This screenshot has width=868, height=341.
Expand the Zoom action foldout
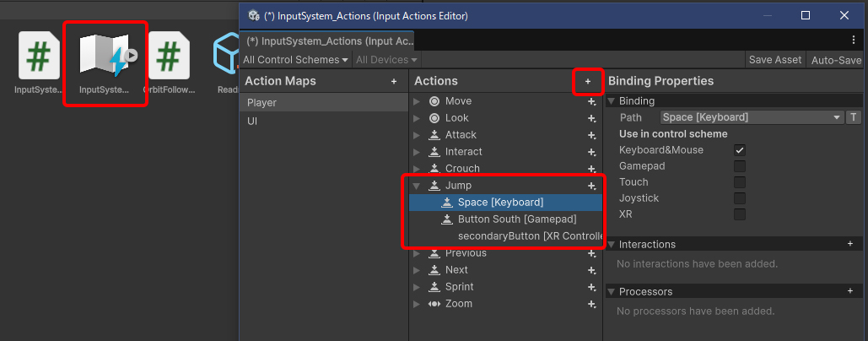(x=417, y=304)
